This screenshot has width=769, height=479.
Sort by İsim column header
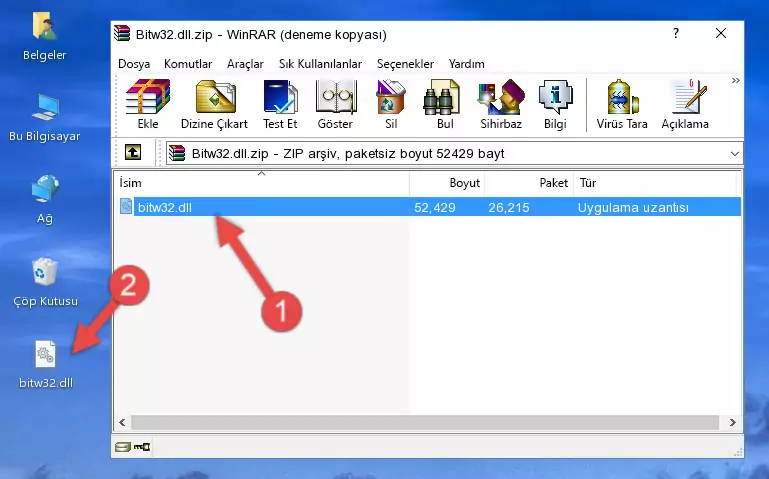click(x=262, y=183)
